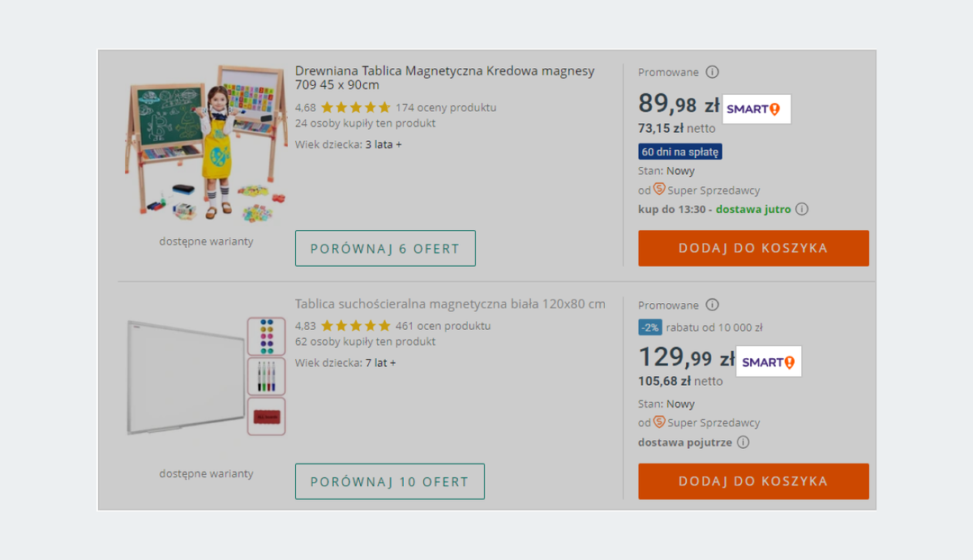The image size is (973, 560).
Task: Click info icon next to first Promowane
Action: click(x=712, y=72)
